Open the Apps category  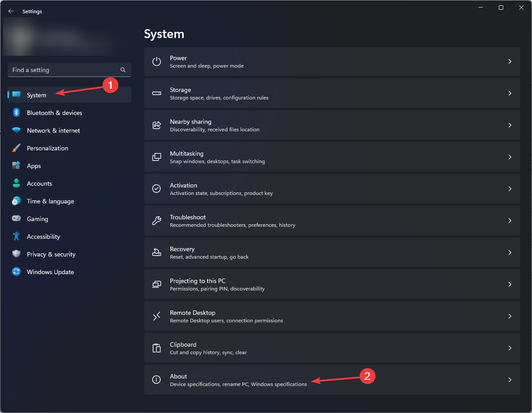click(69, 166)
